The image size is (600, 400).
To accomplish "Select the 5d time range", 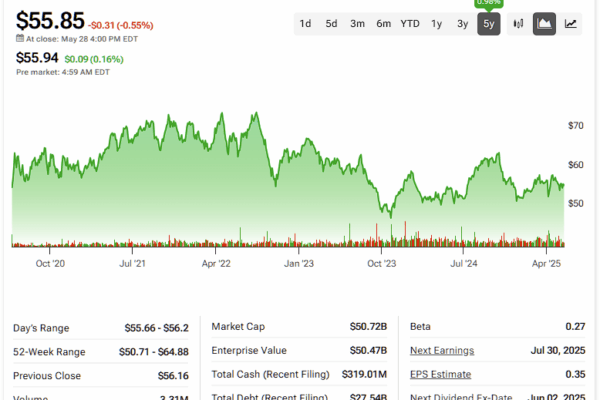I will 331,24.
